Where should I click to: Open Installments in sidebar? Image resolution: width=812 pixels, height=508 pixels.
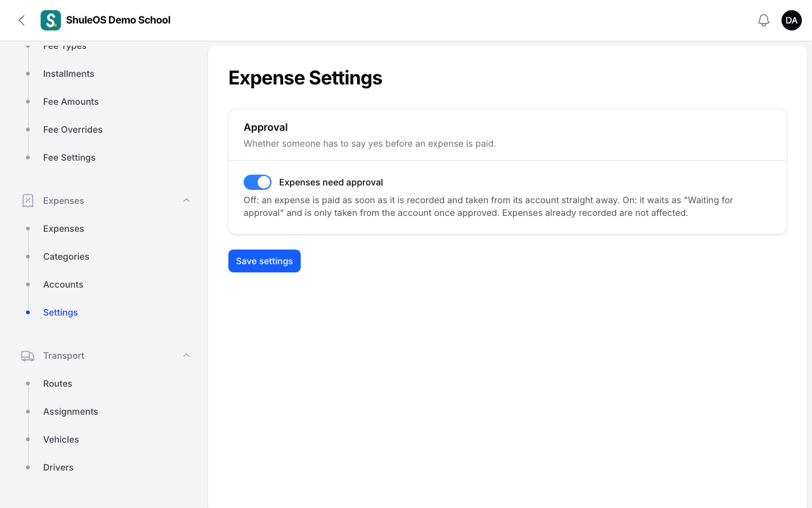tap(69, 74)
